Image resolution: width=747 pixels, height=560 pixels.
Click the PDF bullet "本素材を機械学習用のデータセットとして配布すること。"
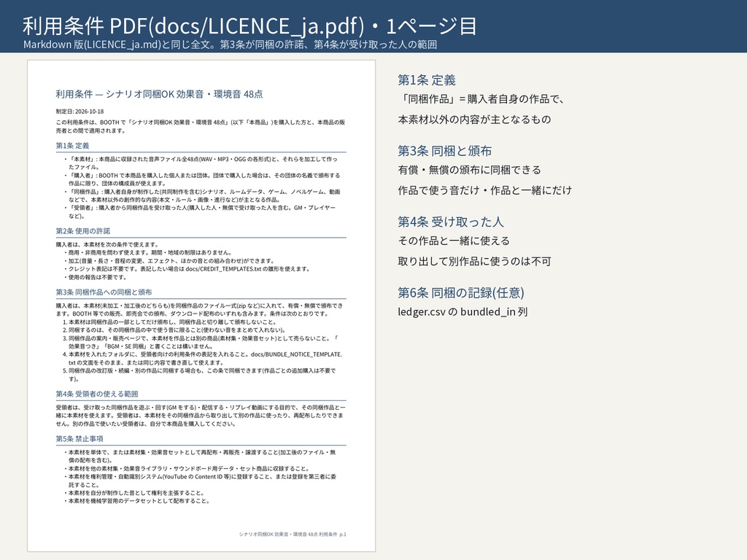(x=139, y=501)
